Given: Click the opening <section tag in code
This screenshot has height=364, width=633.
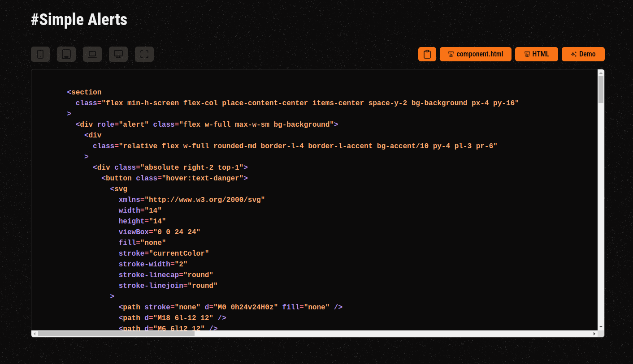Looking at the screenshot, I should [x=84, y=92].
